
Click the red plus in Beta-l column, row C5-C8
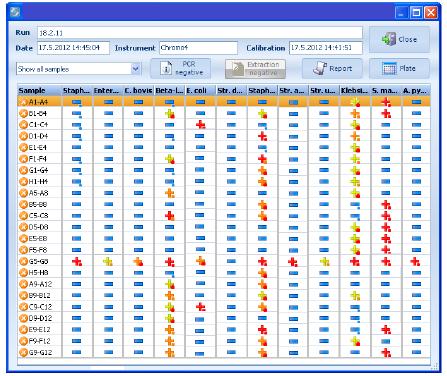170,216
